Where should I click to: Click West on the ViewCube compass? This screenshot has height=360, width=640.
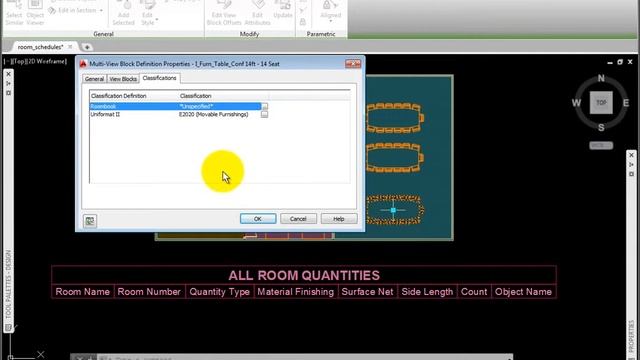pyautogui.click(x=576, y=103)
